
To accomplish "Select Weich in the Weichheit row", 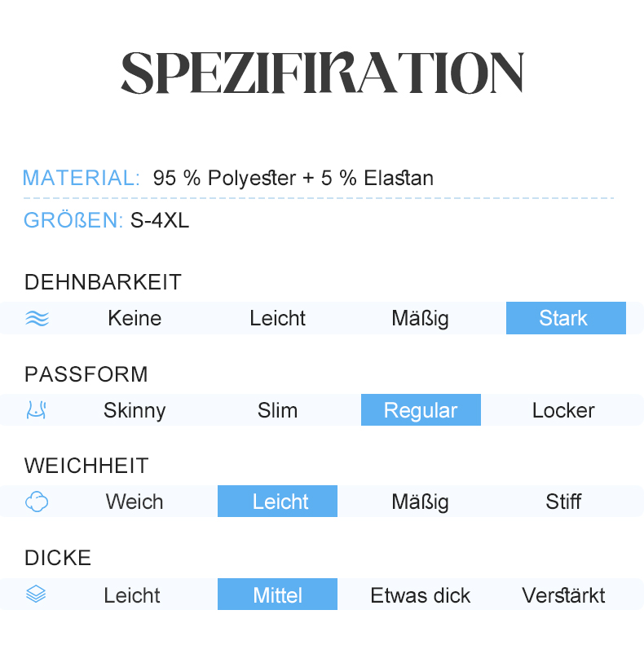I will (135, 502).
